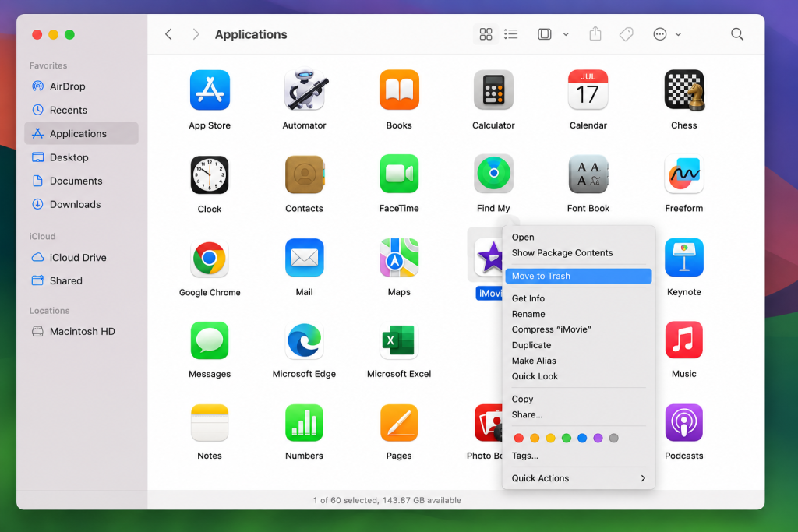
Task: Open the App Store application icon
Action: click(210, 90)
